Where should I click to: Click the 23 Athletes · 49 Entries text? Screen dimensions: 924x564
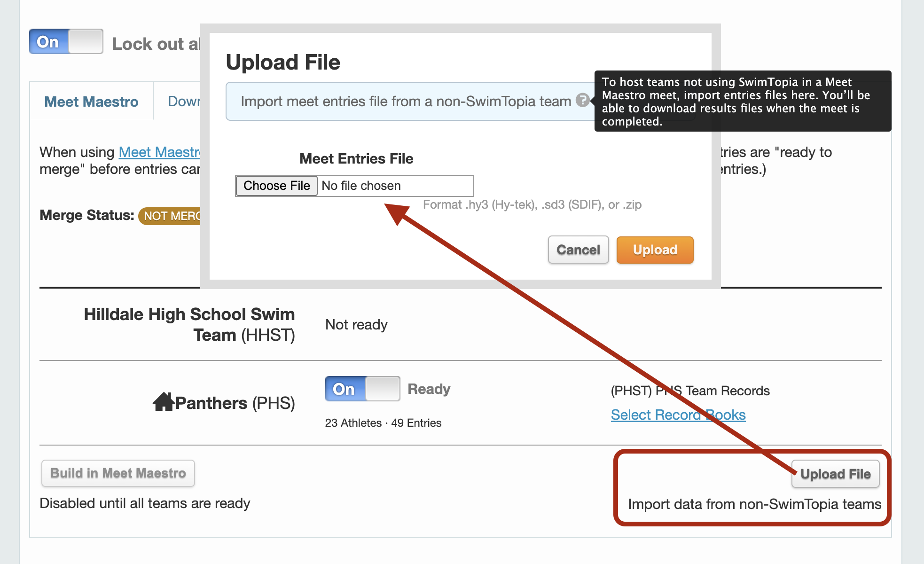(x=383, y=423)
